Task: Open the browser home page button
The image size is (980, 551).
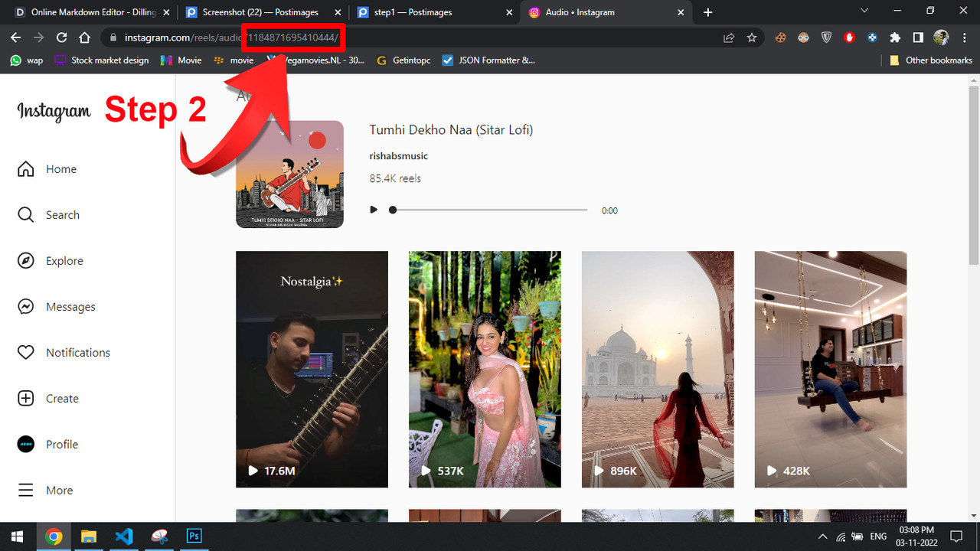Action: pyautogui.click(x=86, y=37)
